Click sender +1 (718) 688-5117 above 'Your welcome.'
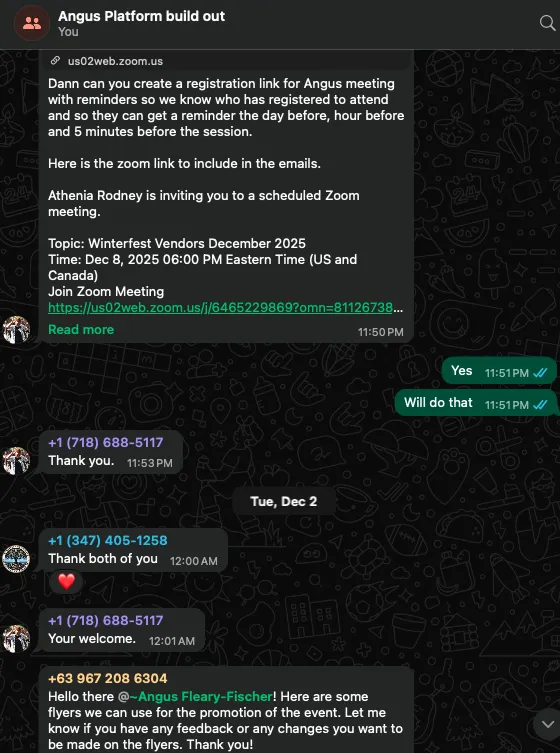The width and height of the screenshot is (560, 753). [x=106, y=620]
